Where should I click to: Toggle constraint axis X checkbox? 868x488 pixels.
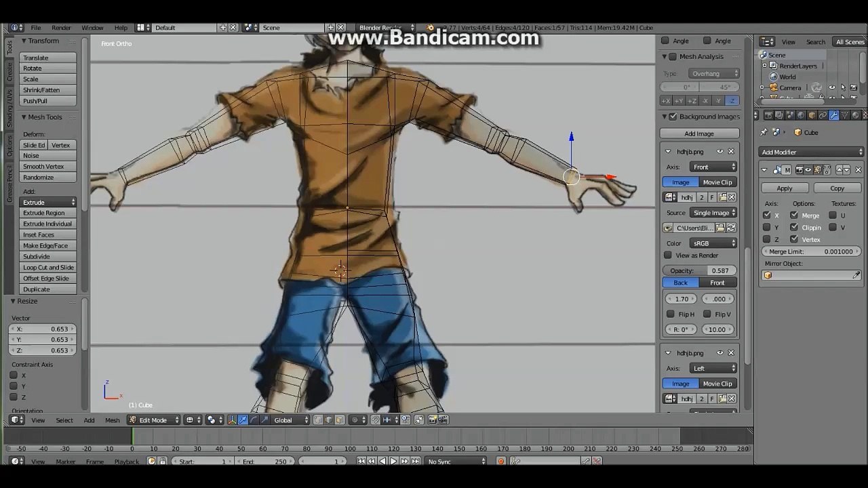[x=14, y=375]
